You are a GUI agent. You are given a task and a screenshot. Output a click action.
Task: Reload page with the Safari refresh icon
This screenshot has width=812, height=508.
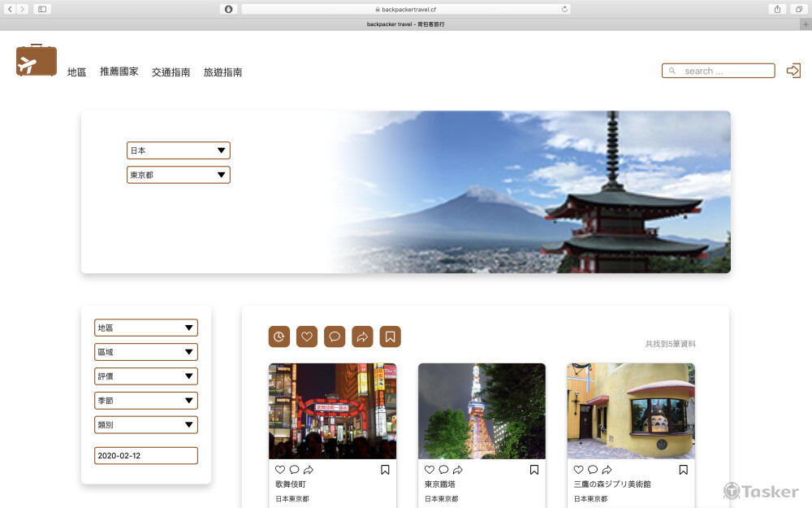564,9
